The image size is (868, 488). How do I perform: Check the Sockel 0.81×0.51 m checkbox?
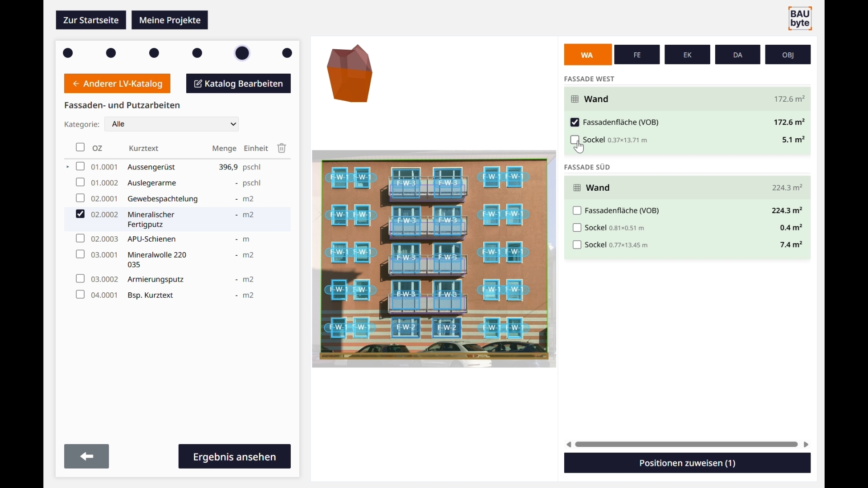click(x=577, y=228)
